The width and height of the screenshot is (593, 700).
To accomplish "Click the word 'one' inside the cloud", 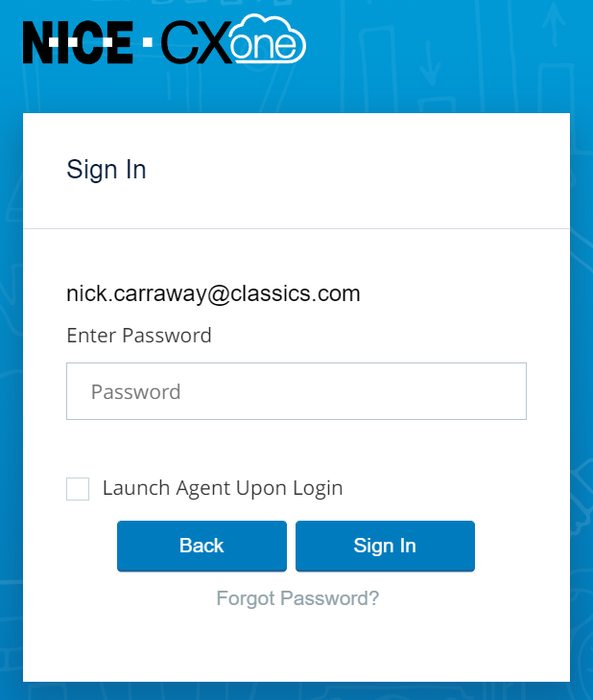I will pos(264,45).
